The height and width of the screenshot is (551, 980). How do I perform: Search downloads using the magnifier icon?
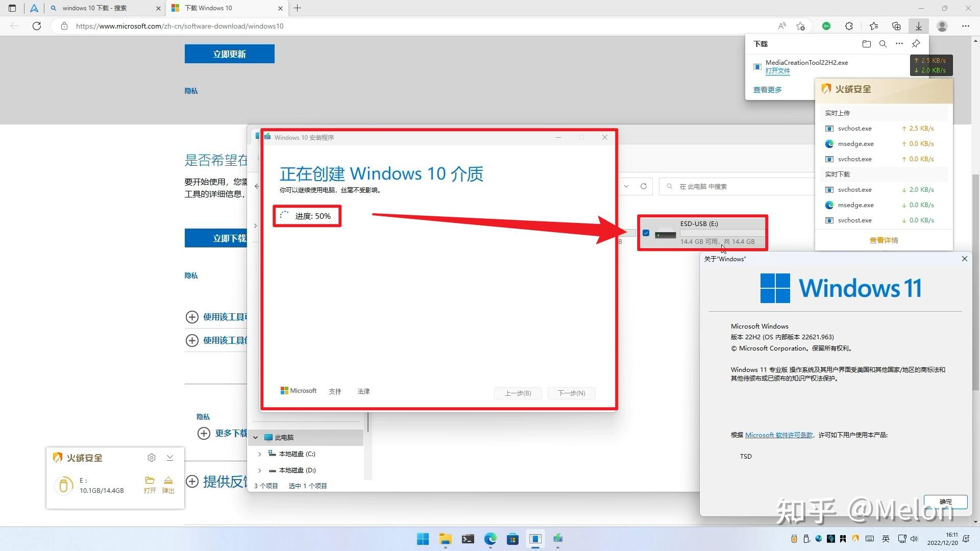point(883,44)
